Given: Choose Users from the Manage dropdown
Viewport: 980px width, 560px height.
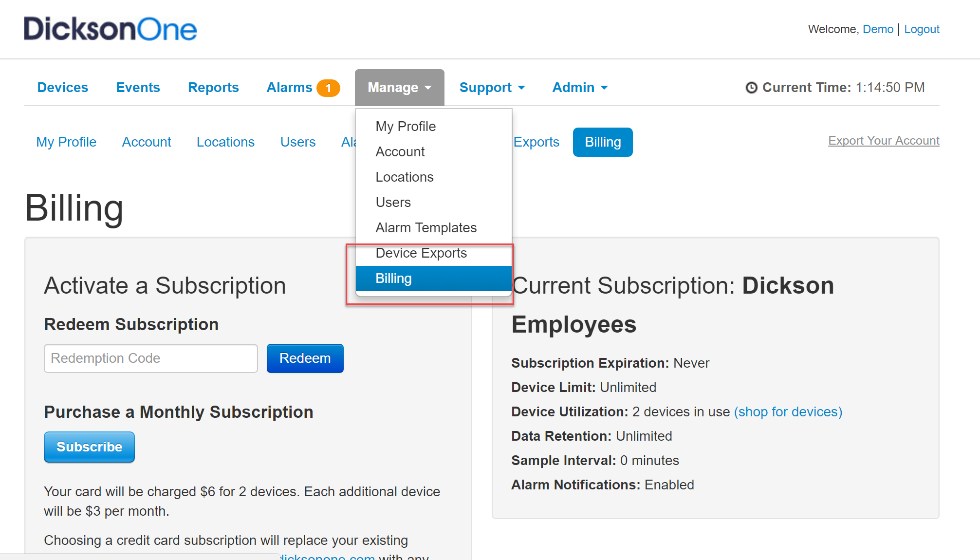Looking at the screenshot, I should tap(434, 203).
